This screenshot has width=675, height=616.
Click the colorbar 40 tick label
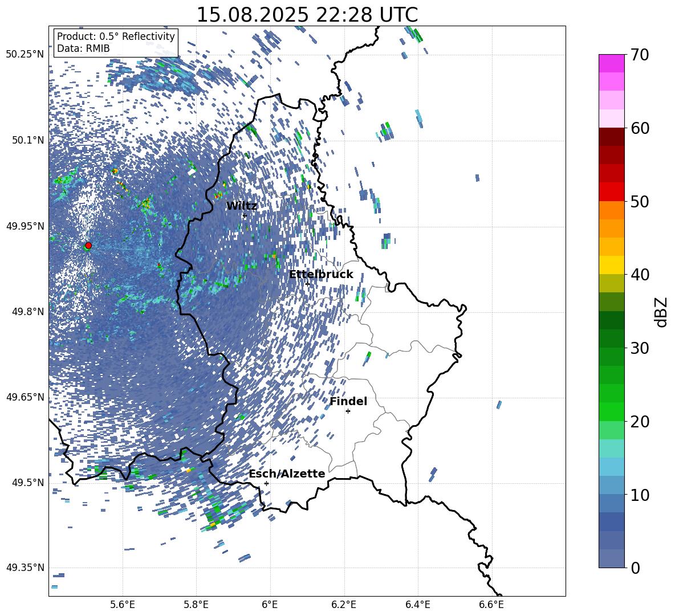pos(640,275)
